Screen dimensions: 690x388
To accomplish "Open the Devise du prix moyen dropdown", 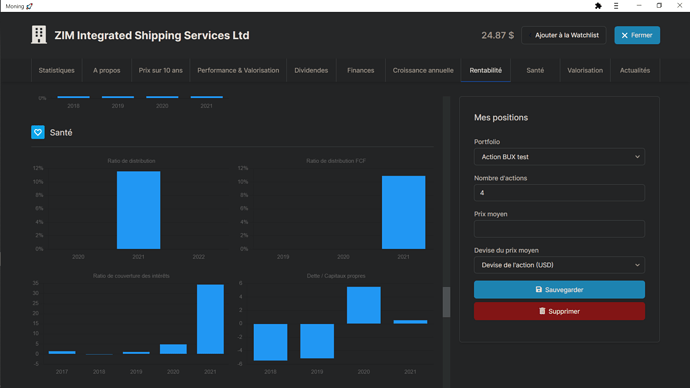I will (x=559, y=265).
